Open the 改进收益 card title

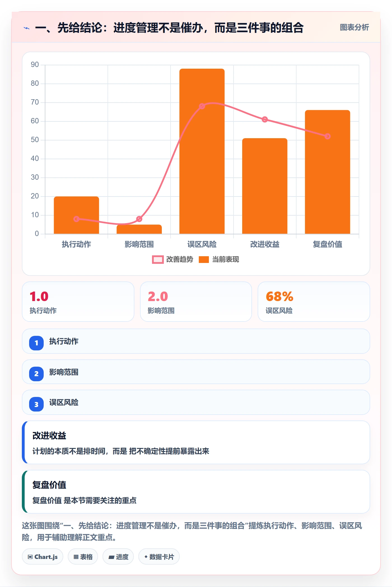pos(49,436)
